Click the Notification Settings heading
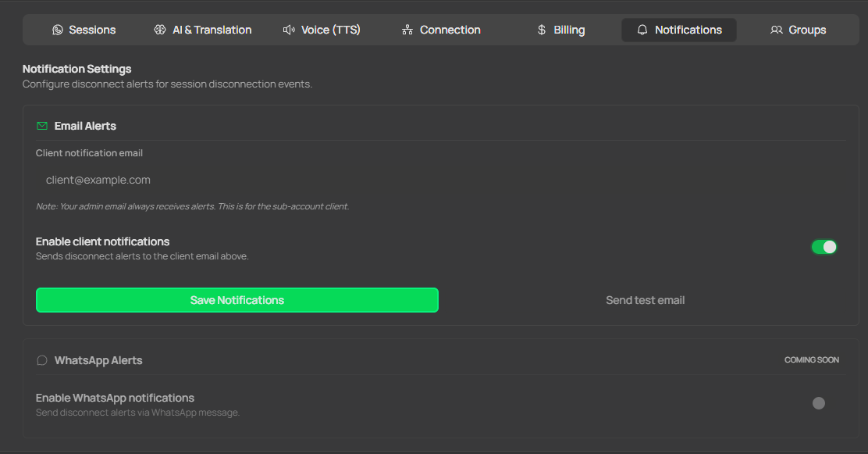This screenshot has width=868, height=454. [77, 69]
